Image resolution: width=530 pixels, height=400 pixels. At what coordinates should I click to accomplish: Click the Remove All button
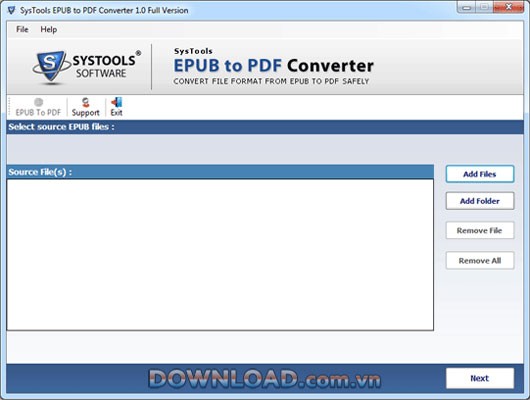pos(480,260)
